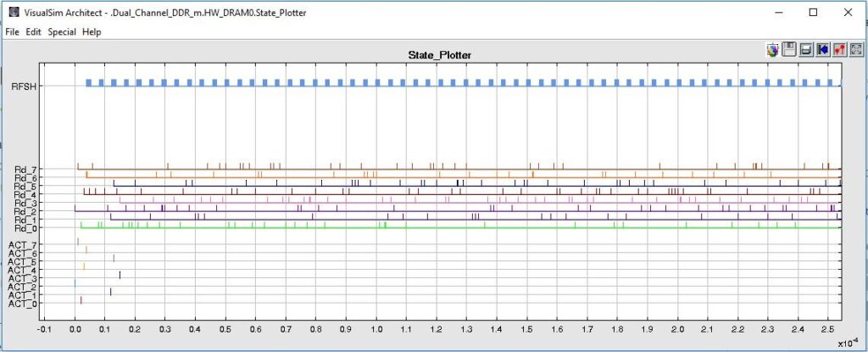The image size is (868, 352).
Task: Click the VisualSim Architect title bar app icon
Action: click(x=13, y=13)
